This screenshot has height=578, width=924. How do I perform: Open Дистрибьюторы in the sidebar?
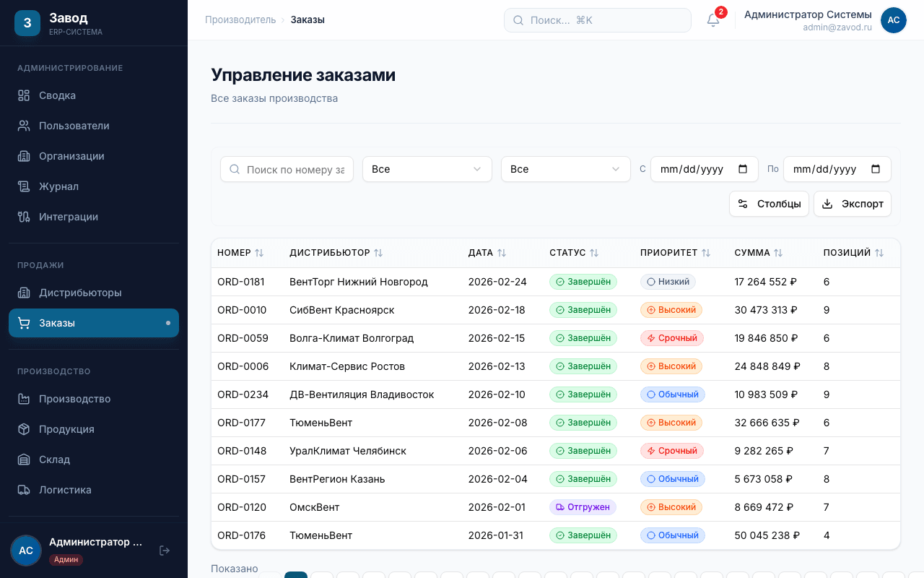click(x=80, y=293)
